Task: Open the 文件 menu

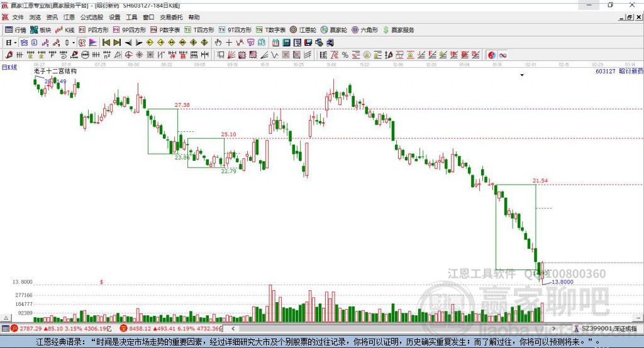Action: pos(18,17)
